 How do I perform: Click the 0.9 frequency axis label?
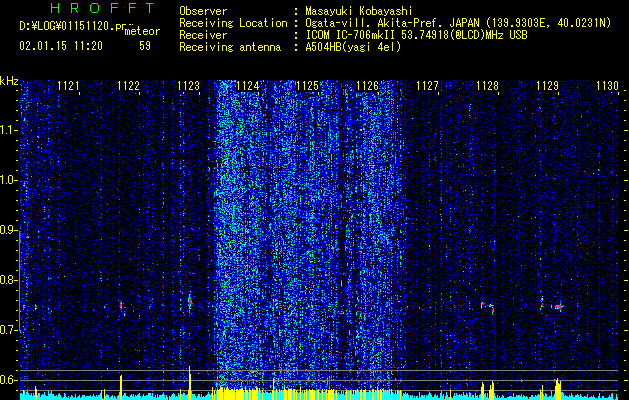pyautogui.click(x=9, y=230)
